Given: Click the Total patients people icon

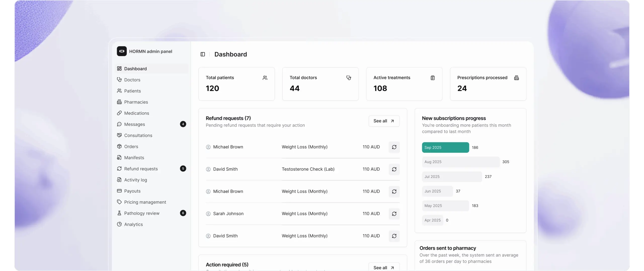Looking at the screenshot, I should pos(265,78).
